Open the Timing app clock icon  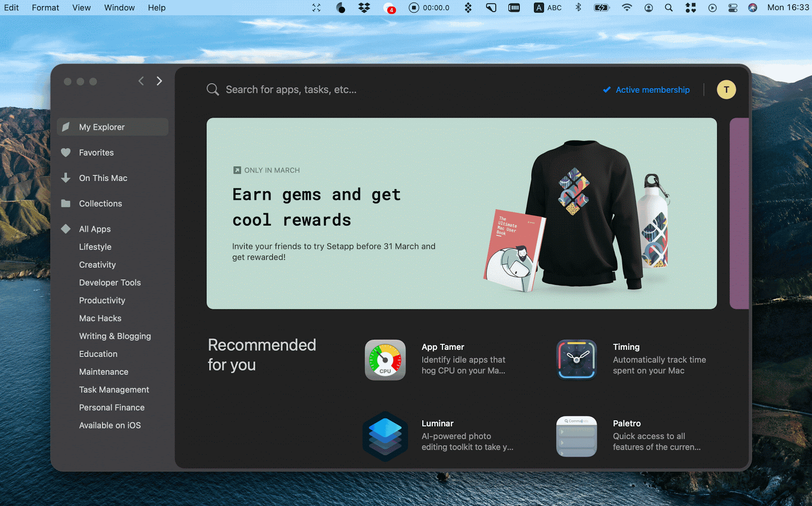tap(577, 360)
